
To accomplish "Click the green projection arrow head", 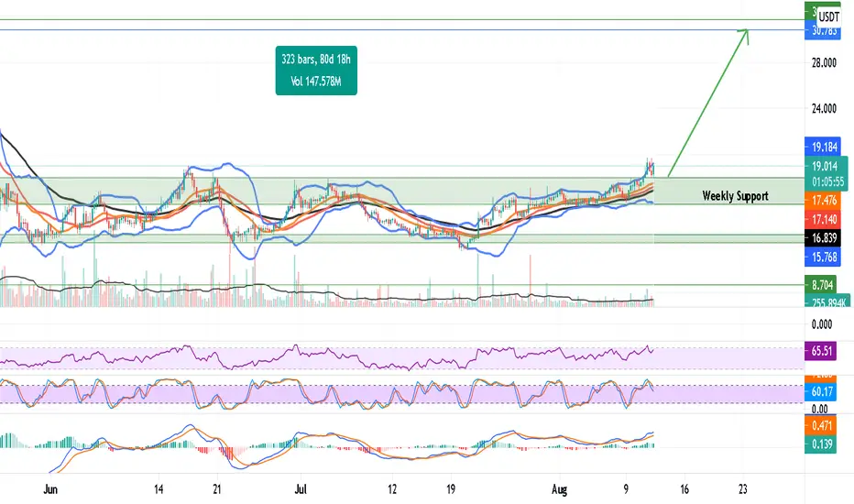I will coord(745,35).
